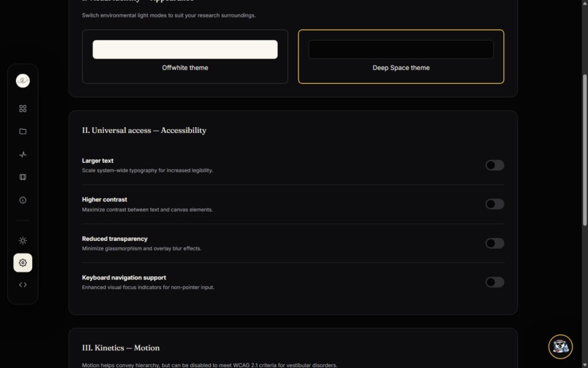This screenshot has height=368, width=588.
Task: Click the 'Motion helps convey hierarchy' text
Action: click(209, 365)
